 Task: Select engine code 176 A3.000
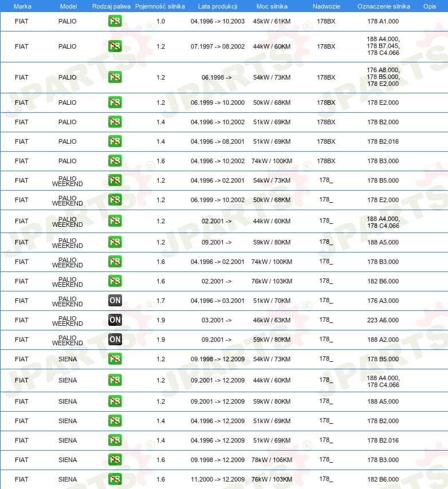click(x=383, y=301)
